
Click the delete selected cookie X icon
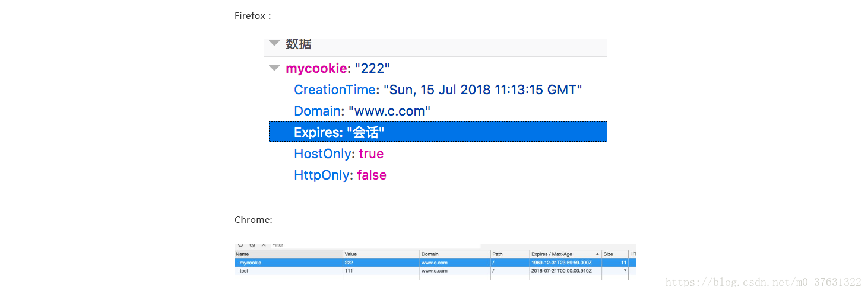[264, 244]
